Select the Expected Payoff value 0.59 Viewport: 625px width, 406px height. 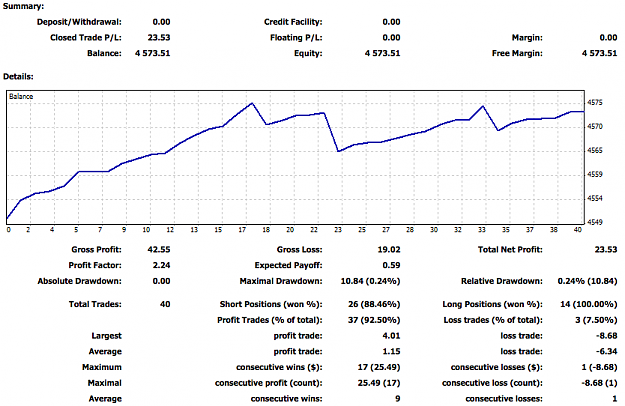pyautogui.click(x=391, y=265)
